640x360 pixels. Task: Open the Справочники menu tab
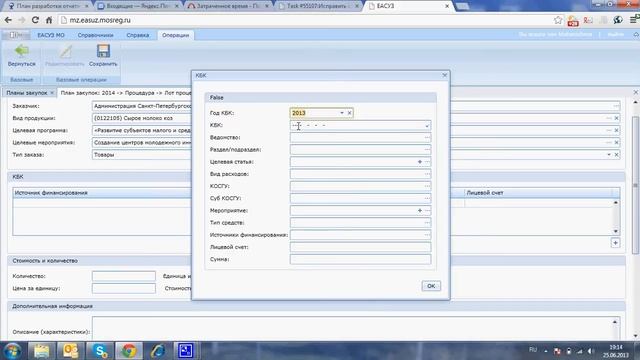tap(96, 35)
